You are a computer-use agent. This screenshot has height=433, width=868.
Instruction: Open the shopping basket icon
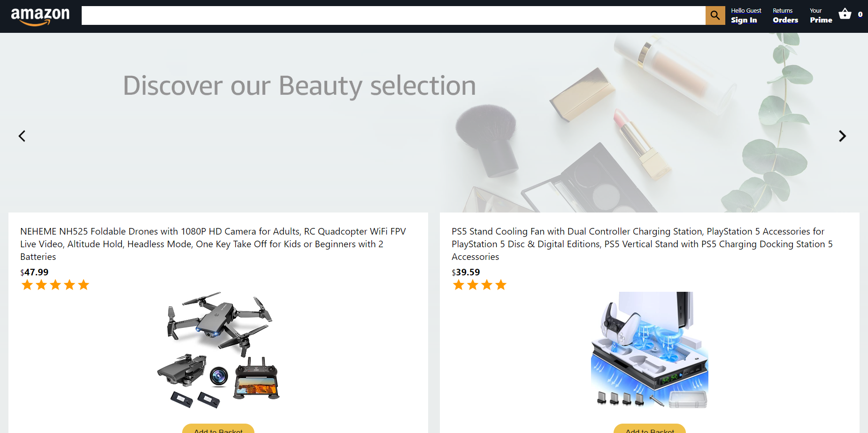tap(845, 14)
